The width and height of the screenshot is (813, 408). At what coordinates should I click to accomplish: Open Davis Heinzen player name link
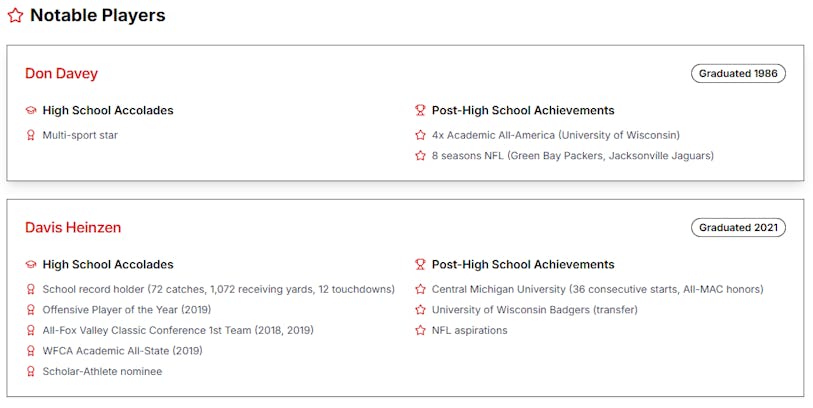pos(73,228)
